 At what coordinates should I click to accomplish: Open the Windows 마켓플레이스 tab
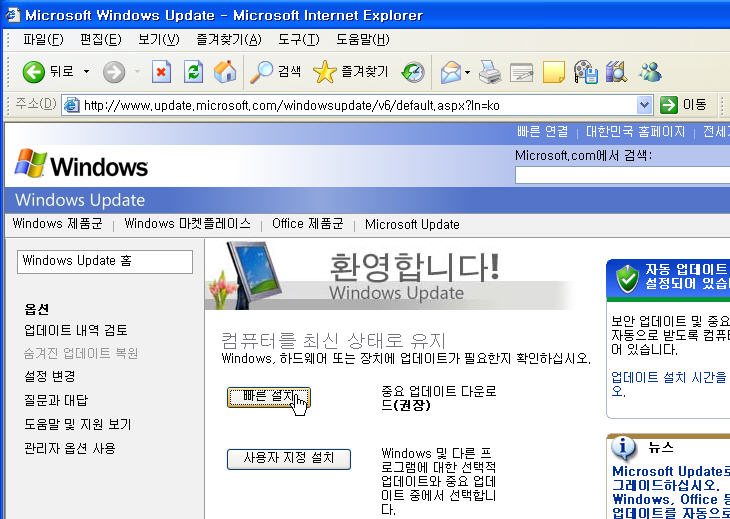pos(187,223)
